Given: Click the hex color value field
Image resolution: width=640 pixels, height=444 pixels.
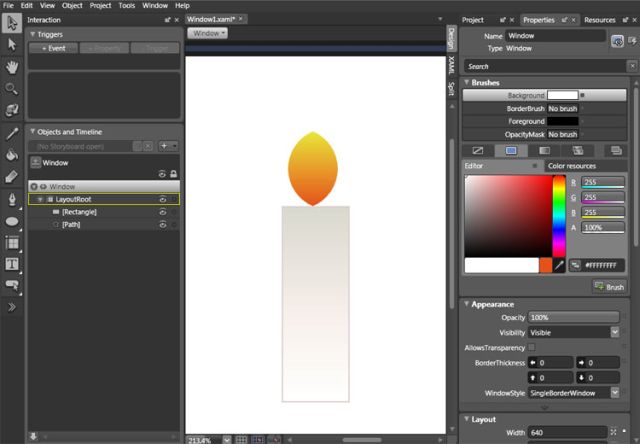Looking at the screenshot, I should 604,265.
